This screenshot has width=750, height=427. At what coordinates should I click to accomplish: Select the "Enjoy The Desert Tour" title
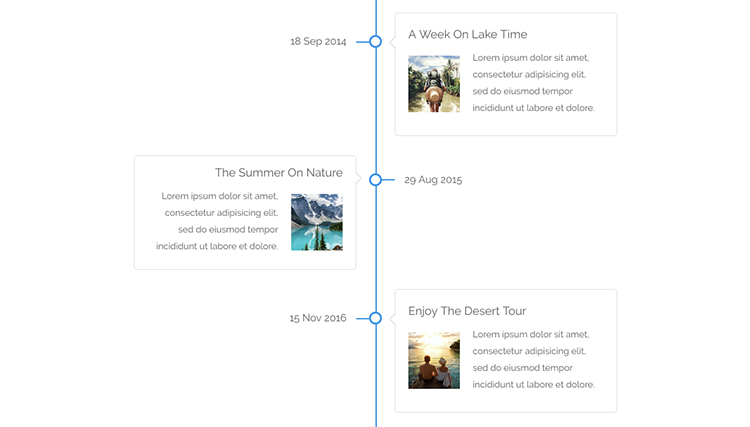(x=467, y=311)
